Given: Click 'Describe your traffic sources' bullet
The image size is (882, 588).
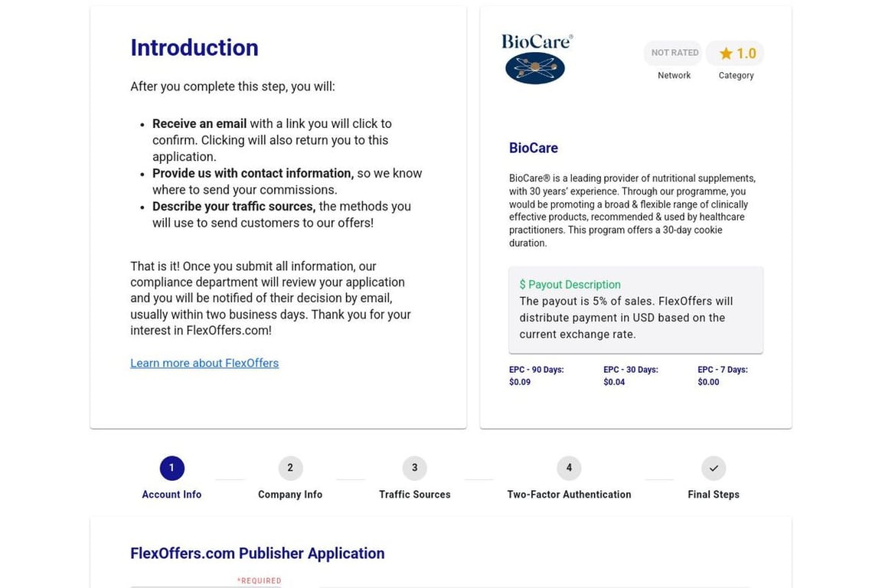Looking at the screenshot, I should (x=234, y=207).
